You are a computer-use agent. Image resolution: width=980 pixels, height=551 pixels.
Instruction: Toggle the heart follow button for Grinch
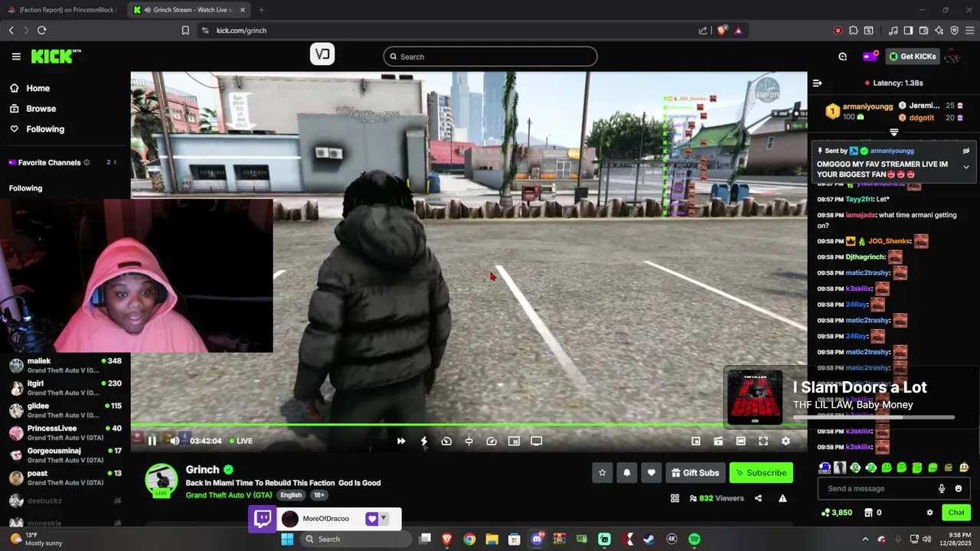pos(652,473)
